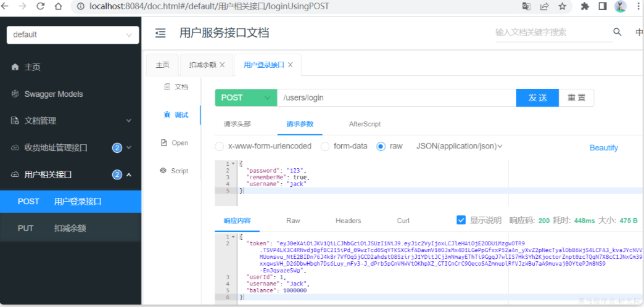Bookmark this page with star icon
This screenshot has width=644, height=307.
pos(562,7)
